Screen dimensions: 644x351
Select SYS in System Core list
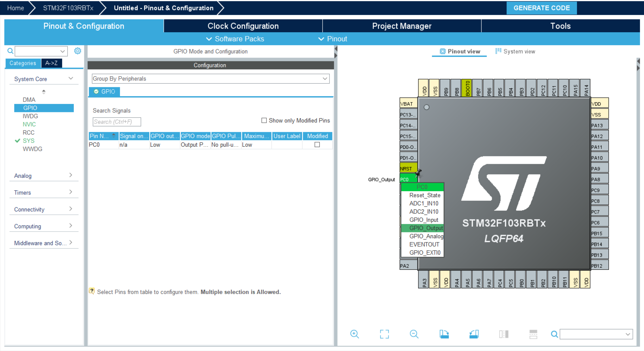[28, 141]
